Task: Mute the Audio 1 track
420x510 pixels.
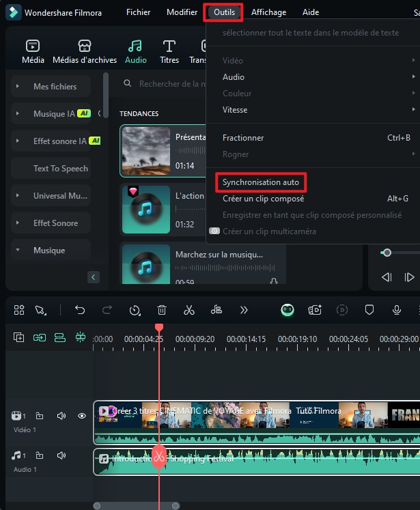Action: click(x=61, y=455)
